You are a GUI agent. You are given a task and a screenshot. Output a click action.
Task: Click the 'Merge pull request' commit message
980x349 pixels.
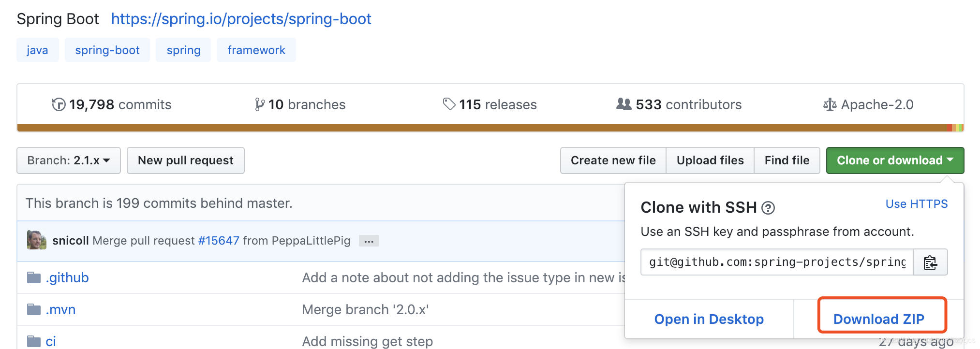(x=144, y=241)
